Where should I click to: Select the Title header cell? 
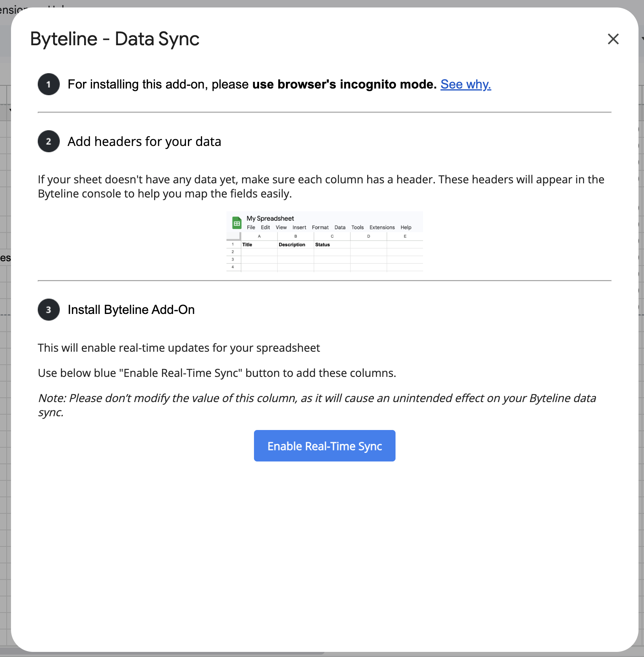(259, 245)
